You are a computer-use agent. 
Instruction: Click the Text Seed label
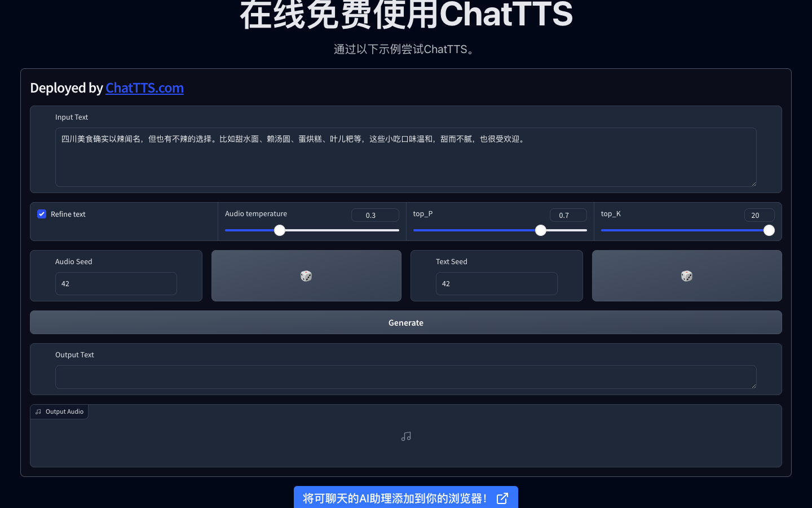click(452, 261)
